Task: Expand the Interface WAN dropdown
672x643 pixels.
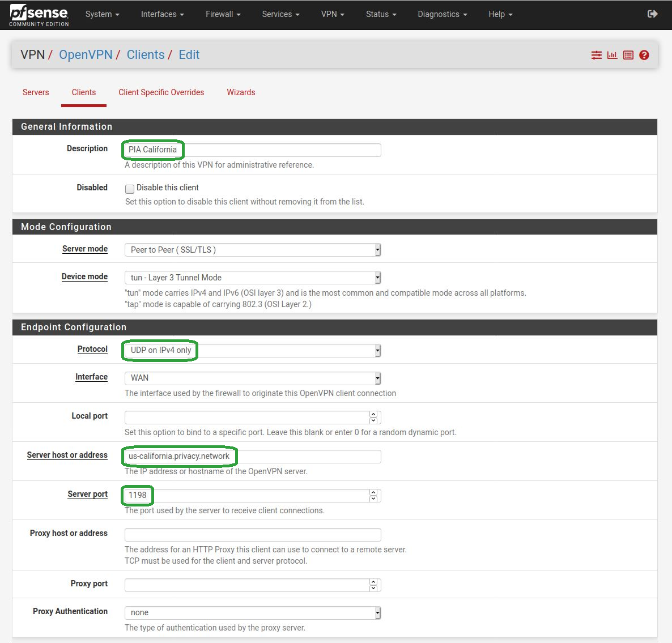Action: (x=253, y=378)
